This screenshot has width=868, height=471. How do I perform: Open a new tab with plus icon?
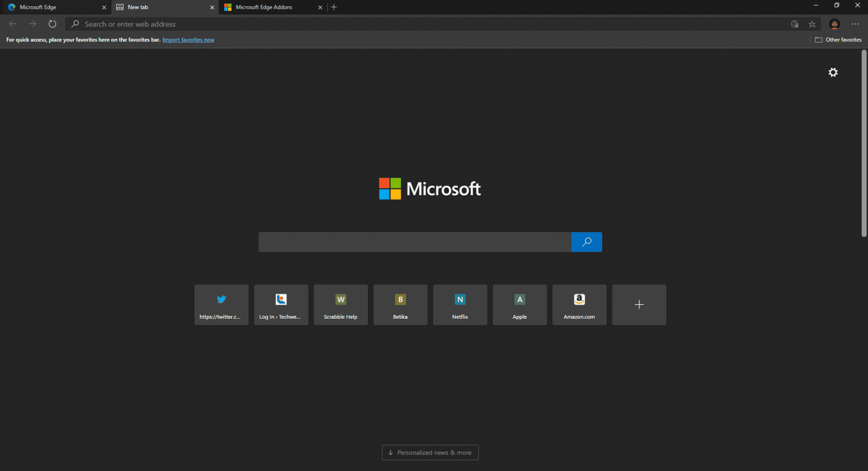334,7
